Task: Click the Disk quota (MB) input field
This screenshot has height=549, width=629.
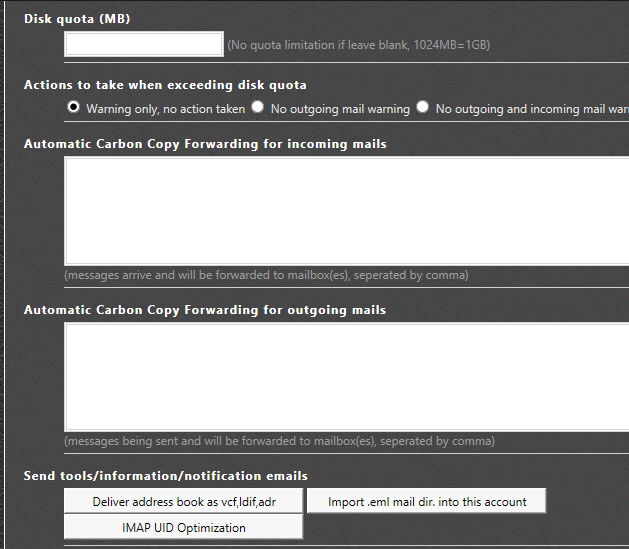Action: click(x=144, y=44)
